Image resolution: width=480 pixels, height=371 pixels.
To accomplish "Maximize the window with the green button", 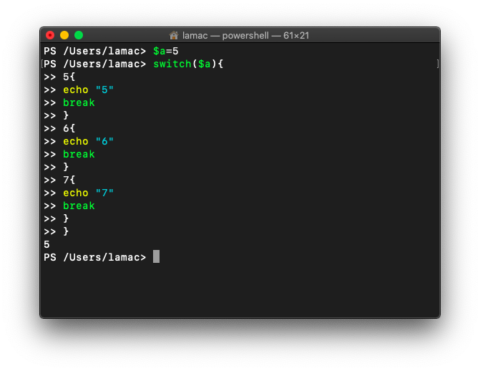I will 79,35.
